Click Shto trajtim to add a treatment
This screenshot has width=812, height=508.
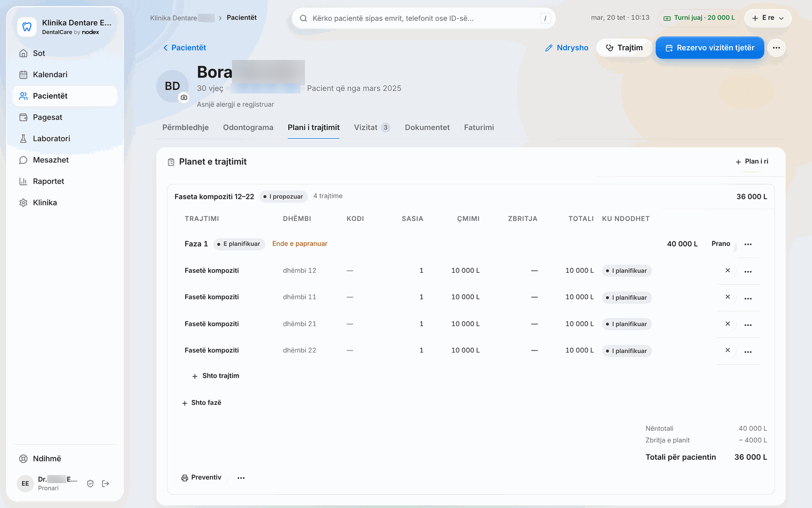coord(216,376)
